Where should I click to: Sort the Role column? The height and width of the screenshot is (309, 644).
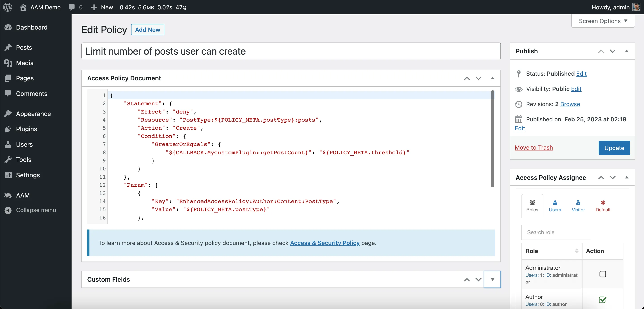tap(576, 251)
